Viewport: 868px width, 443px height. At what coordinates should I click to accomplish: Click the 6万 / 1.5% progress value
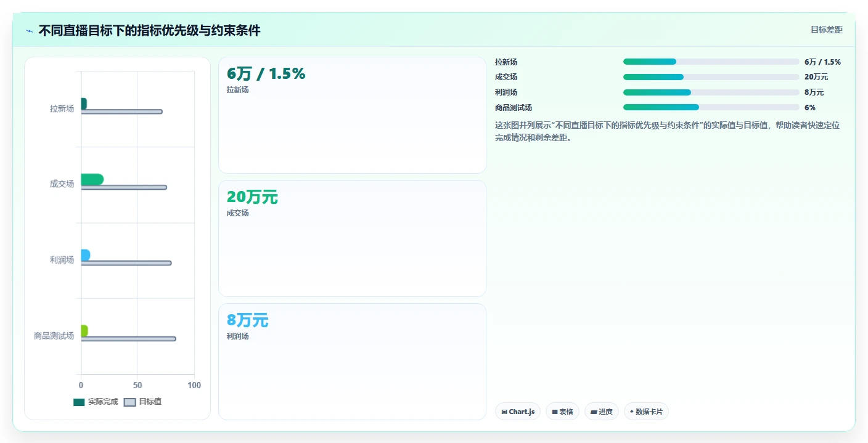tap(822, 62)
